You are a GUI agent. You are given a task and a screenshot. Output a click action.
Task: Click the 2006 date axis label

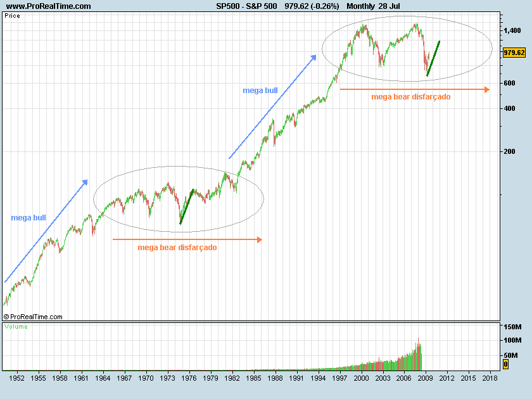404,378
